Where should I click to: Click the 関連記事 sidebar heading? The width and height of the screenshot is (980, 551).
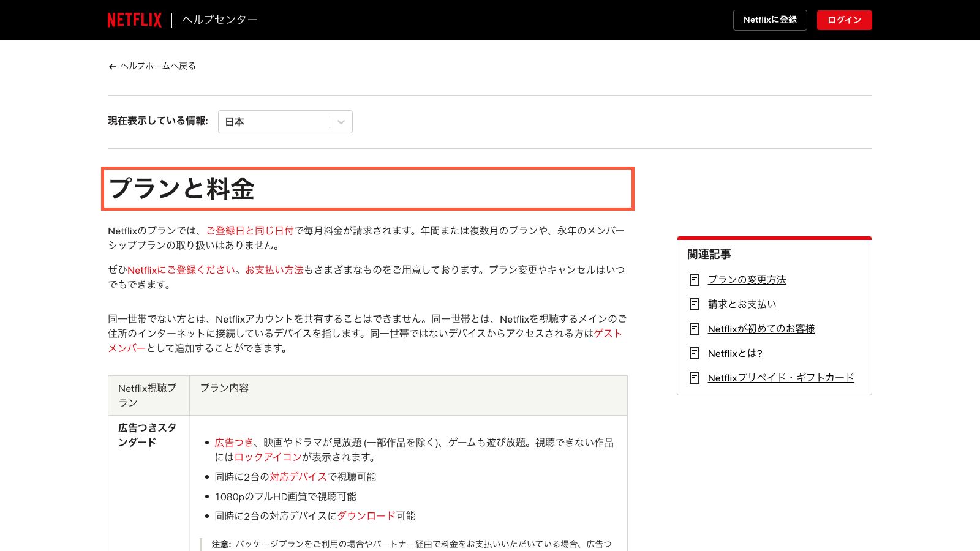click(x=709, y=254)
